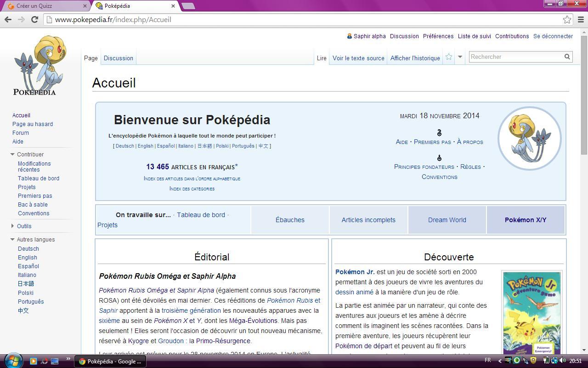Open a new tab with the tab button
588x368 pixels.
[188, 6]
